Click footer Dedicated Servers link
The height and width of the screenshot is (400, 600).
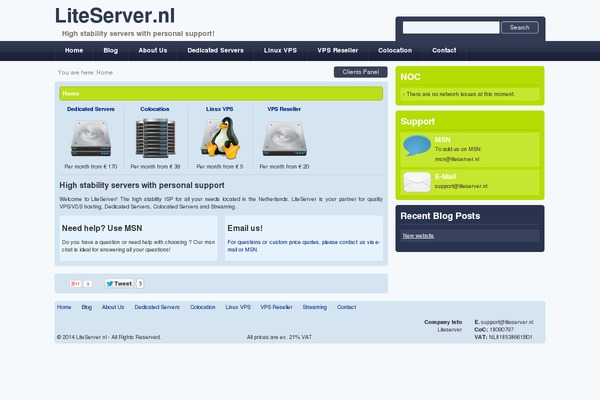tap(157, 307)
